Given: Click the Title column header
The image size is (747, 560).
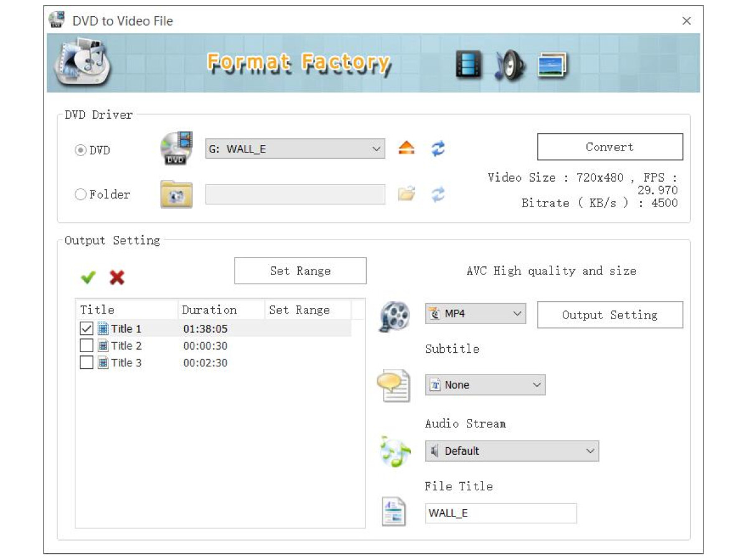Looking at the screenshot, I should pyautogui.click(x=127, y=310).
